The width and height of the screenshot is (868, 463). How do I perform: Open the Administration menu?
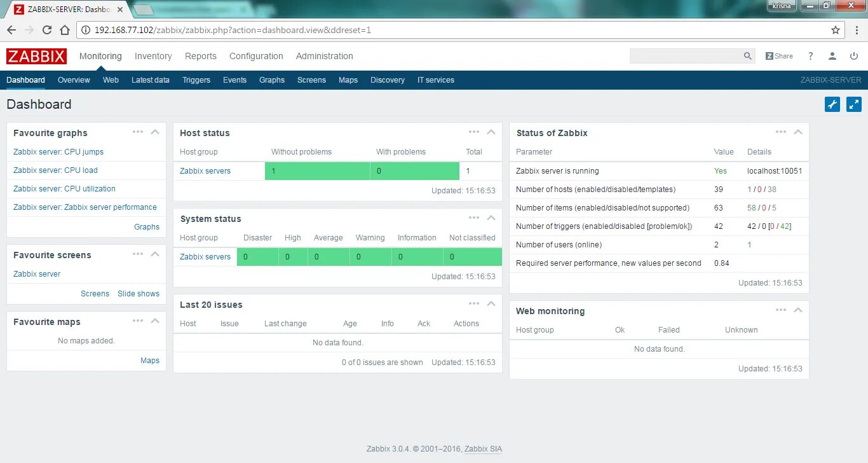pos(324,56)
